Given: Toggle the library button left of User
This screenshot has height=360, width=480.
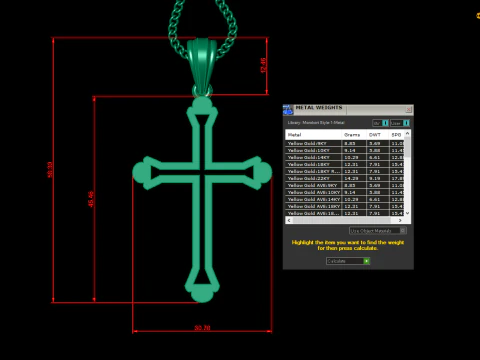Looking at the screenshot, I should click(x=380, y=123).
